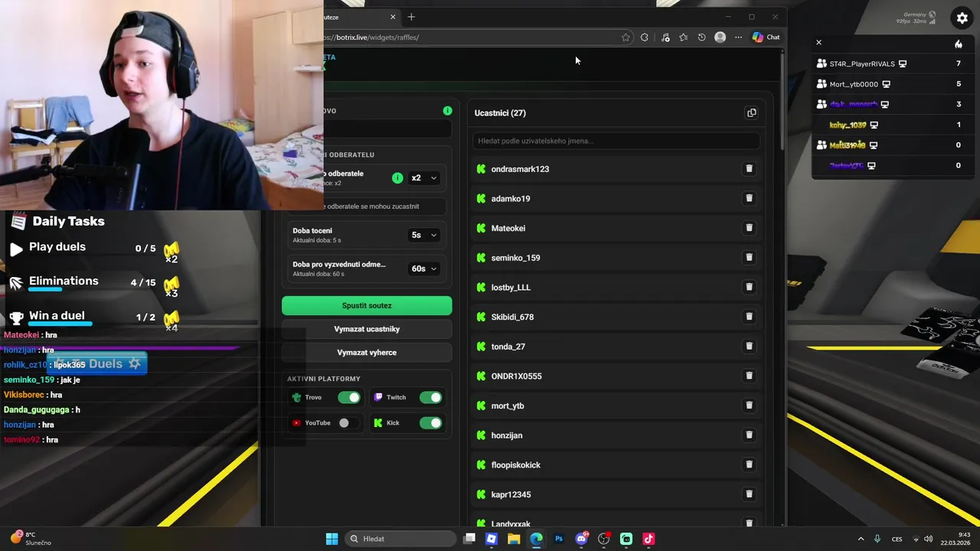Open File Explorer from the taskbar
The width and height of the screenshot is (980, 551).
(x=514, y=539)
